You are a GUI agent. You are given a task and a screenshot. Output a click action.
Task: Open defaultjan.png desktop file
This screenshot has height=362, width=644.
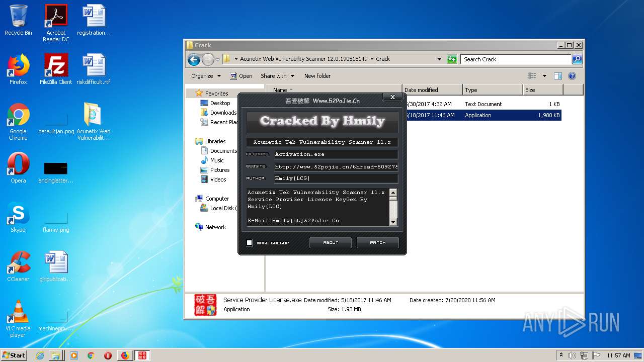point(56,122)
